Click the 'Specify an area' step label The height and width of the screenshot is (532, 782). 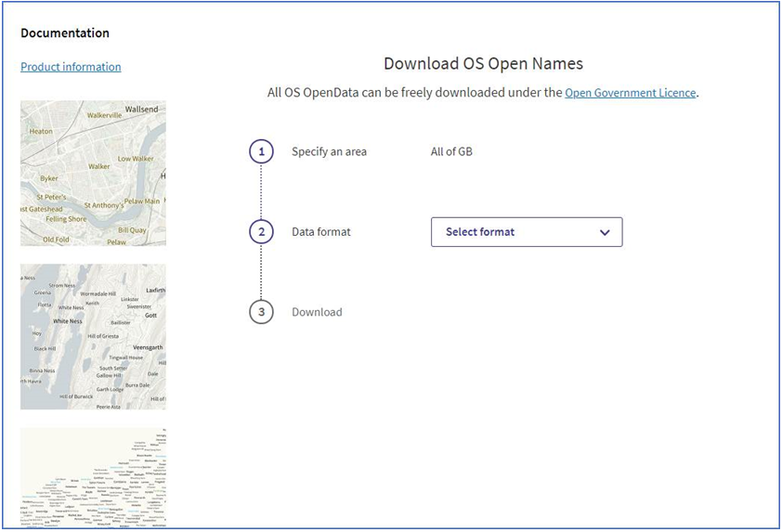pyautogui.click(x=329, y=151)
